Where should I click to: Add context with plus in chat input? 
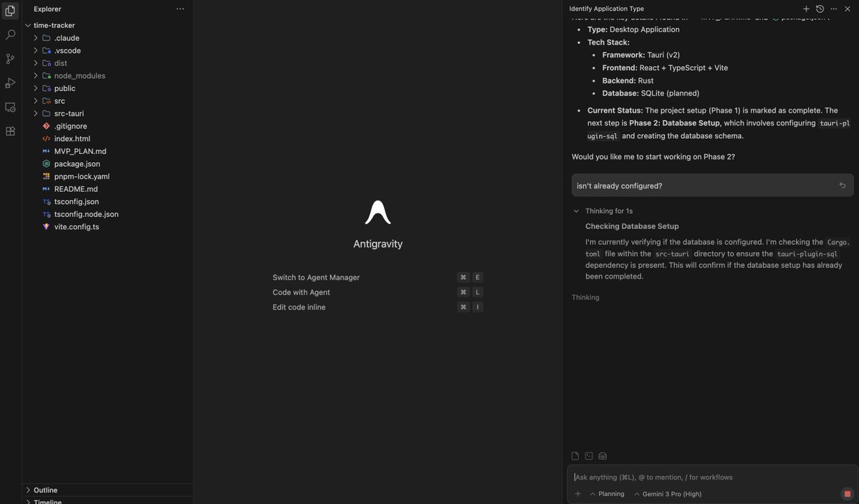coord(578,493)
